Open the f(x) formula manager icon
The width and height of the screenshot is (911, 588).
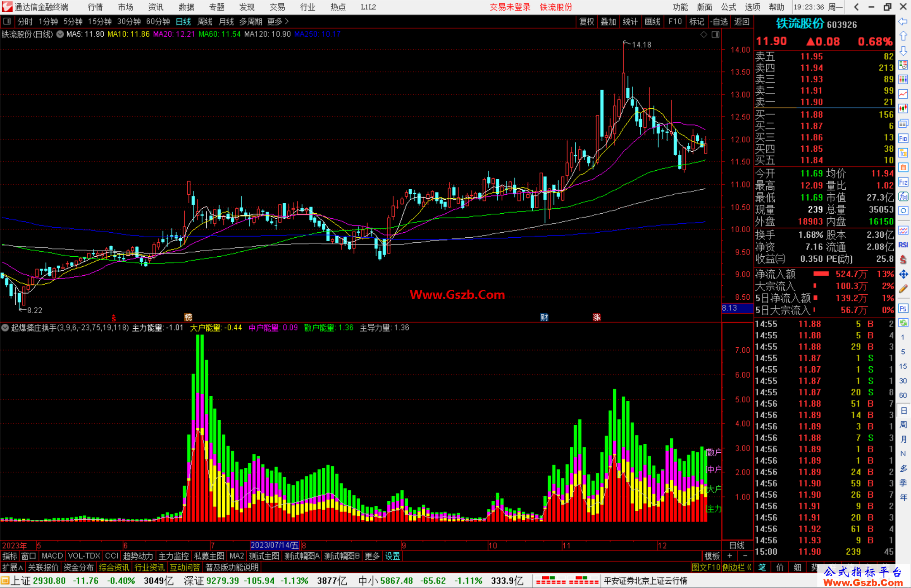click(903, 196)
